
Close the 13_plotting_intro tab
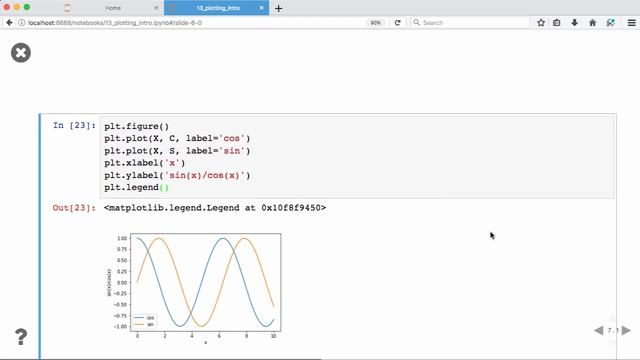262,8
